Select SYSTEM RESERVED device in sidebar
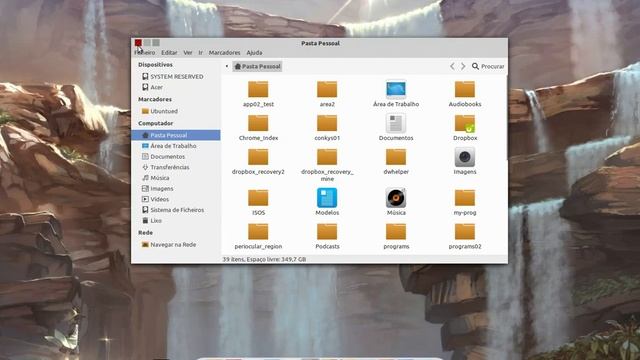 point(176,76)
